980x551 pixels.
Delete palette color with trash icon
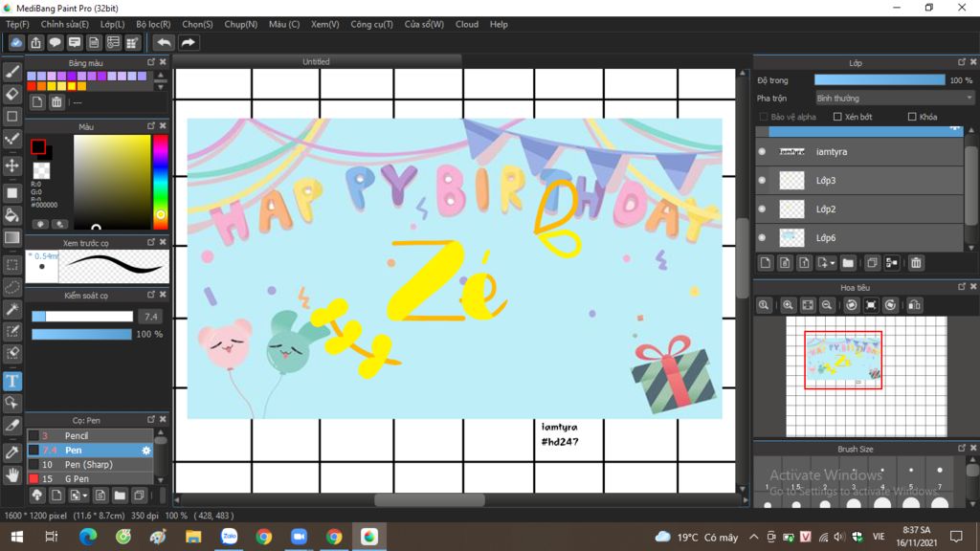(56, 102)
